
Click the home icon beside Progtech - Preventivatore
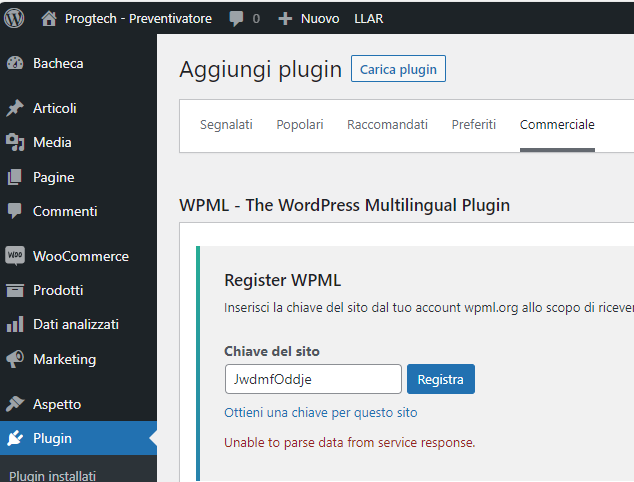(49, 19)
